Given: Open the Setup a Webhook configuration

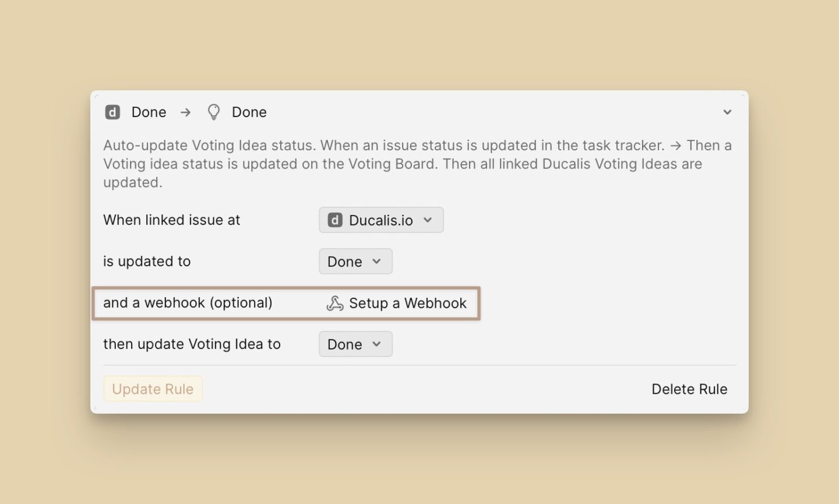Looking at the screenshot, I should click(407, 303).
